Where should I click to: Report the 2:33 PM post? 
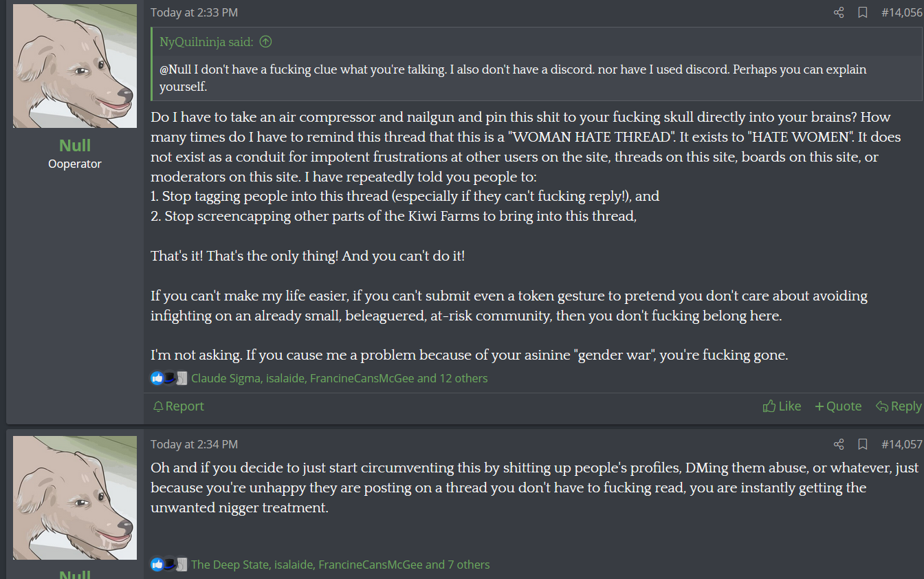[178, 406]
